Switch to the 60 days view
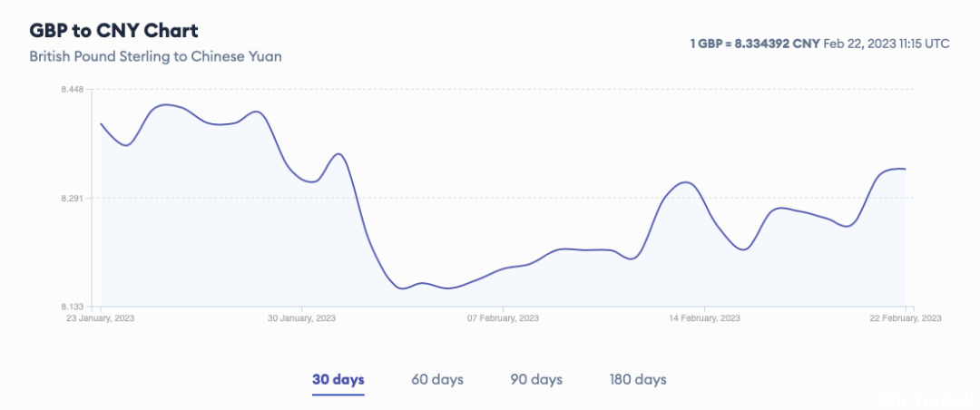This screenshot has width=980, height=410. [x=437, y=379]
